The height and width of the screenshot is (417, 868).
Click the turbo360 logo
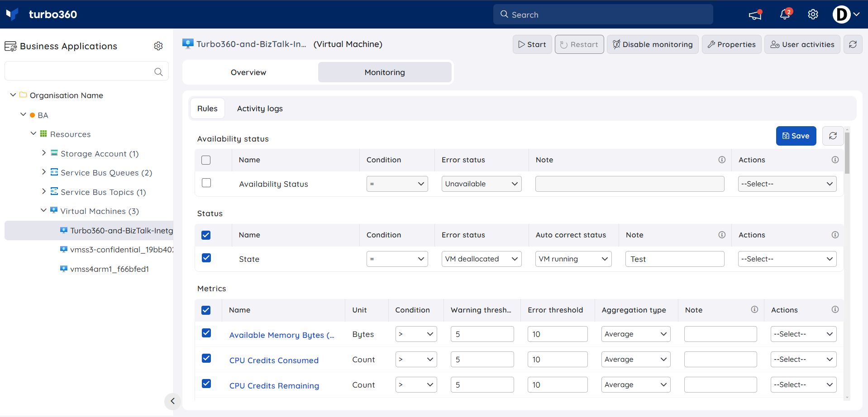click(41, 14)
